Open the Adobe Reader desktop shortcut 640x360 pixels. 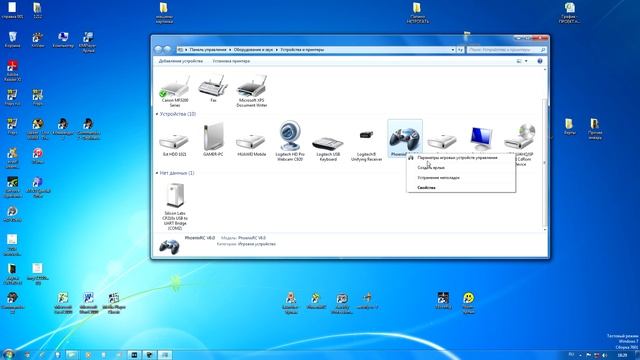pyautogui.click(x=12, y=71)
